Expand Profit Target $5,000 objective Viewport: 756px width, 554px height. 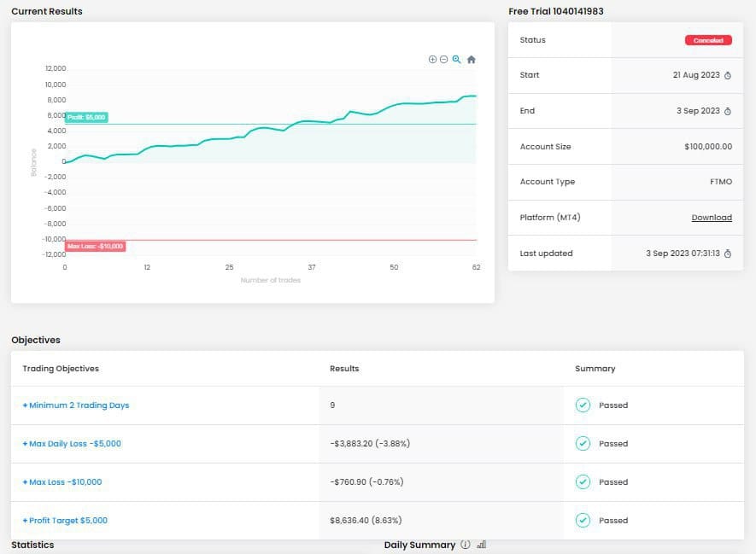pyautogui.click(x=65, y=520)
